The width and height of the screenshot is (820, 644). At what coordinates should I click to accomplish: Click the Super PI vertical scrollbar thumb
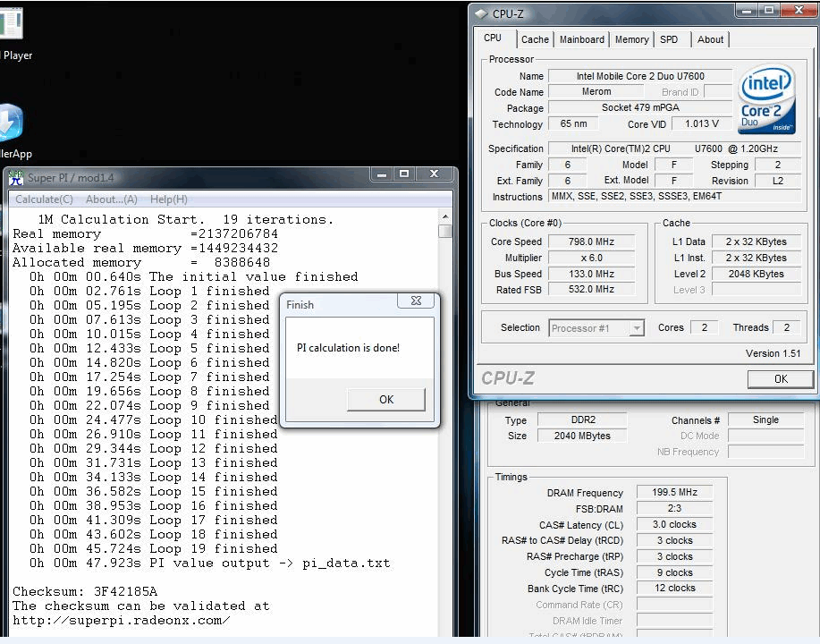pyautogui.click(x=445, y=232)
